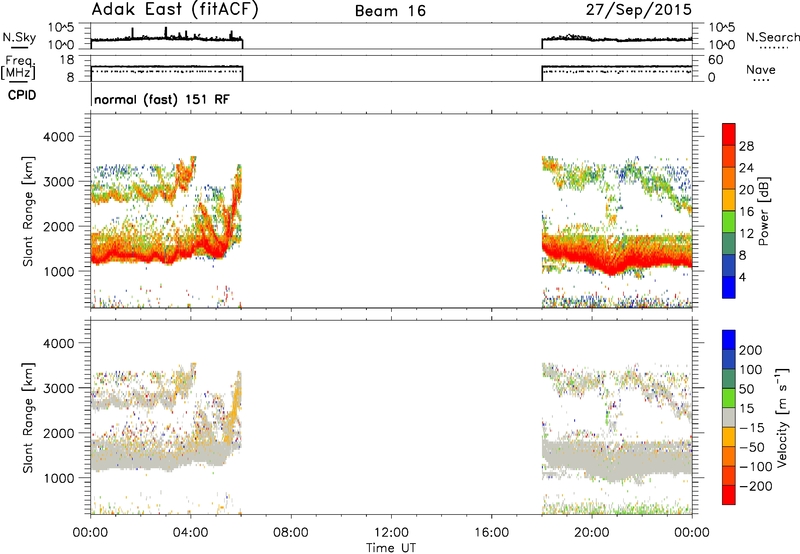Click the morning sky noise trace
Screen dimensions: 800x554
point(166,38)
